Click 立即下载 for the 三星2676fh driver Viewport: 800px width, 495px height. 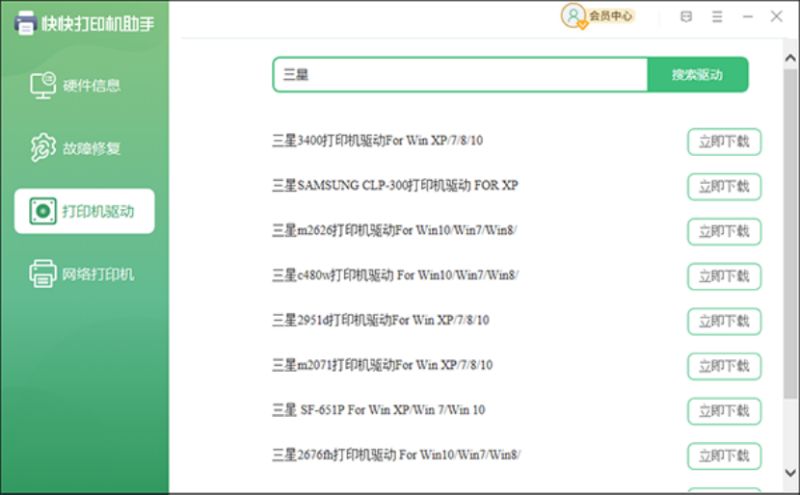click(724, 456)
